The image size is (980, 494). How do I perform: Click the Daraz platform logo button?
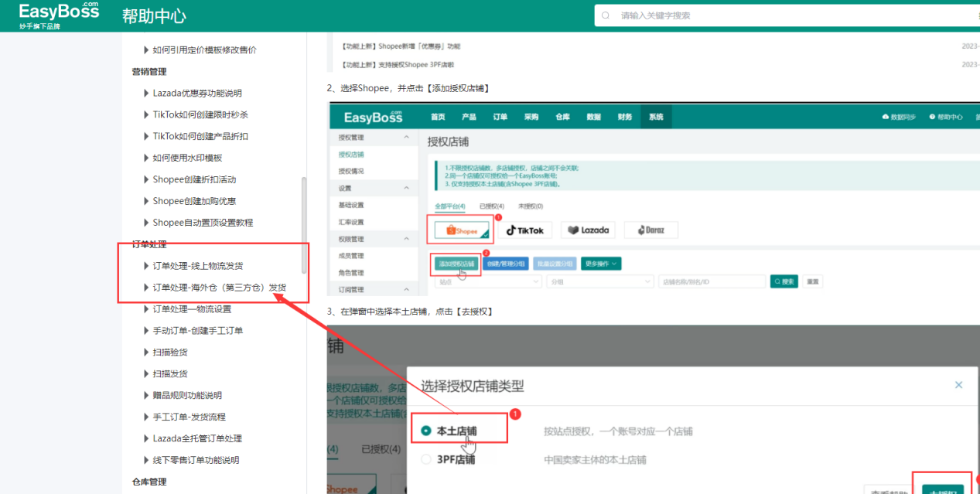tap(650, 230)
